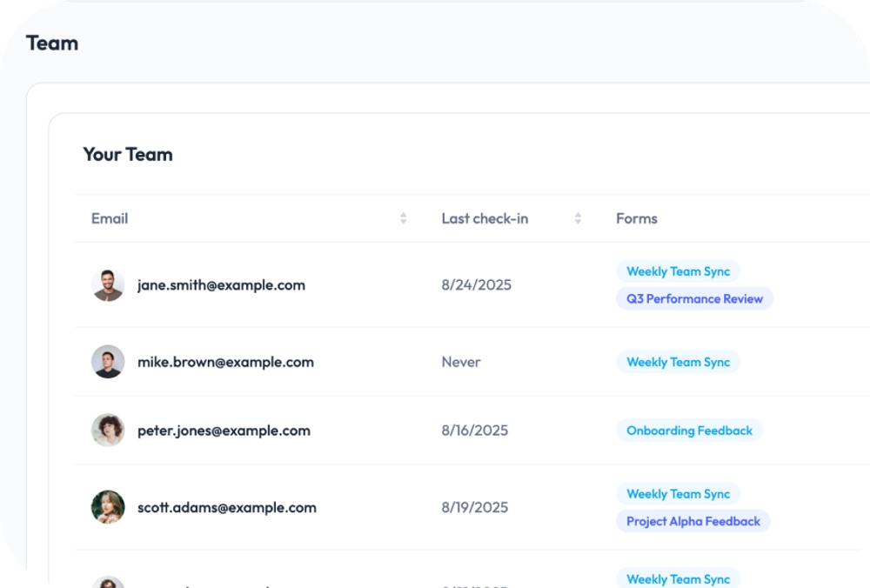Click the Your Team heading
The height and width of the screenshot is (588, 870).
tap(128, 154)
